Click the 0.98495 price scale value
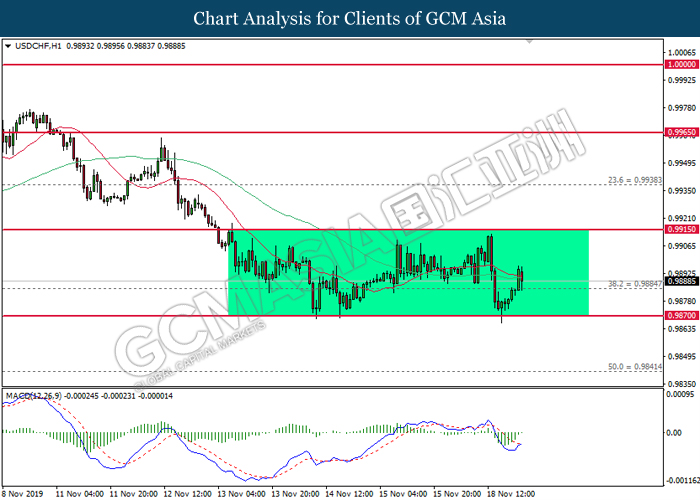The width and height of the screenshot is (700, 500). [x=682, y=356]
